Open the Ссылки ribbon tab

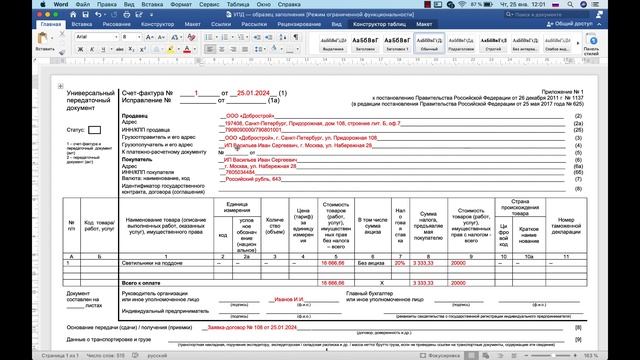(221, 24)
